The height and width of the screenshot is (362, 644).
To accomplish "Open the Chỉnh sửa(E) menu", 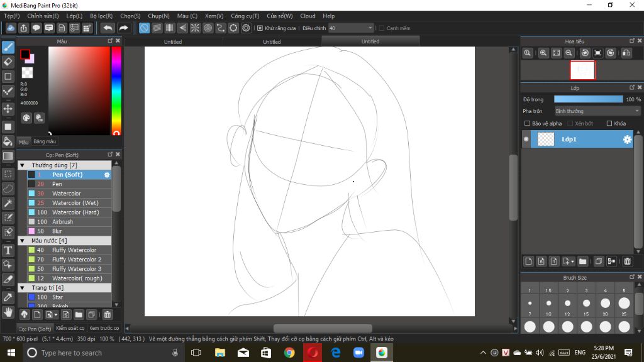I will click(43, 16).
